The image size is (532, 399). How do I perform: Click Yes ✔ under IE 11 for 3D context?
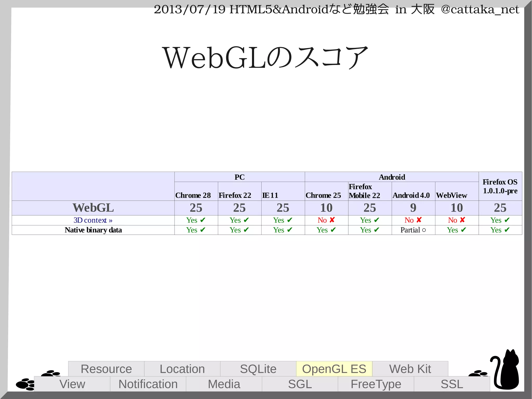pyautogui.click(x=283, y=220)
